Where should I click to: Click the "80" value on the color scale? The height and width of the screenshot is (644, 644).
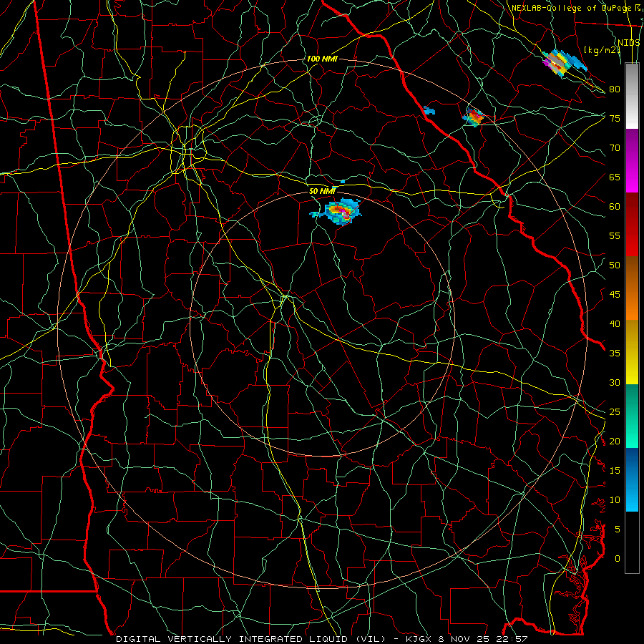tap(615, 89)
